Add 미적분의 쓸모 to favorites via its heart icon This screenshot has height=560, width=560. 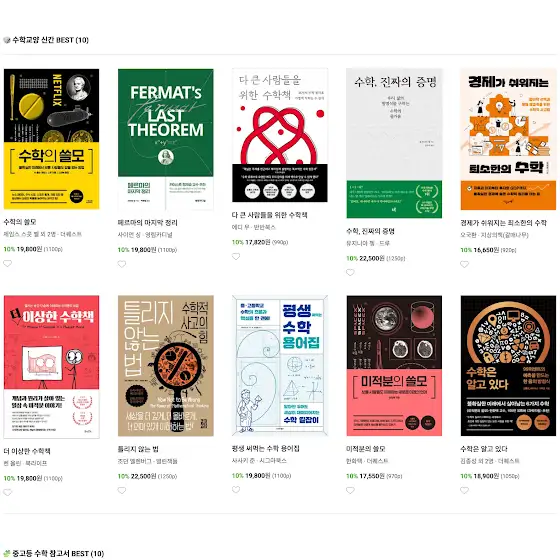tap(350, 490)
